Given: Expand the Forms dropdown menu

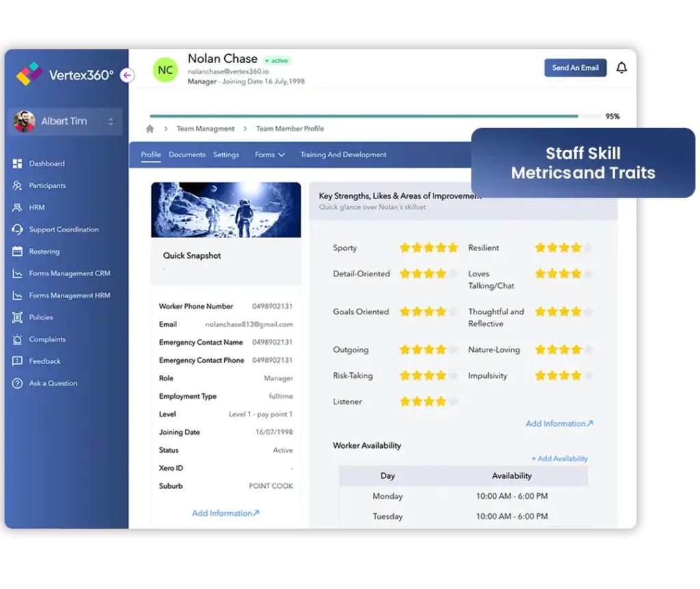Looking at the screenshot, I should click(269, 155).
